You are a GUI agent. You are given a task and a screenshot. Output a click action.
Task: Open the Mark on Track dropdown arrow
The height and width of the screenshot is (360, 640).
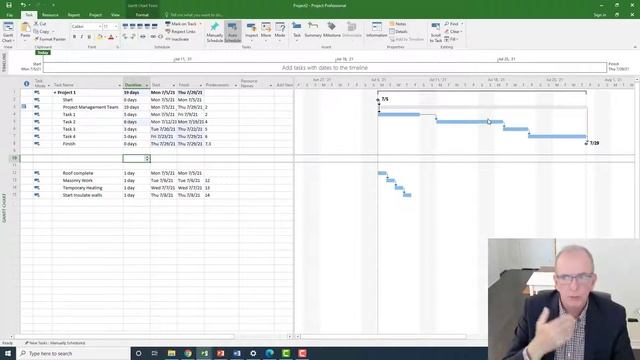200,24
